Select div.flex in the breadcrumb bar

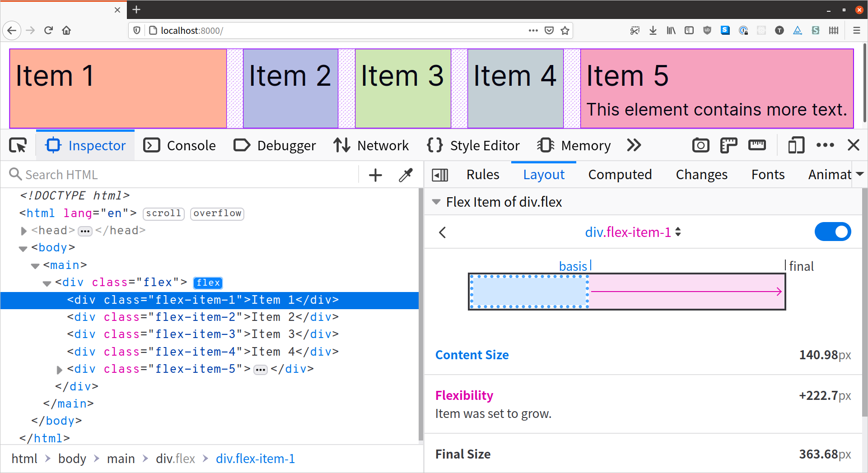click(175, 459)
